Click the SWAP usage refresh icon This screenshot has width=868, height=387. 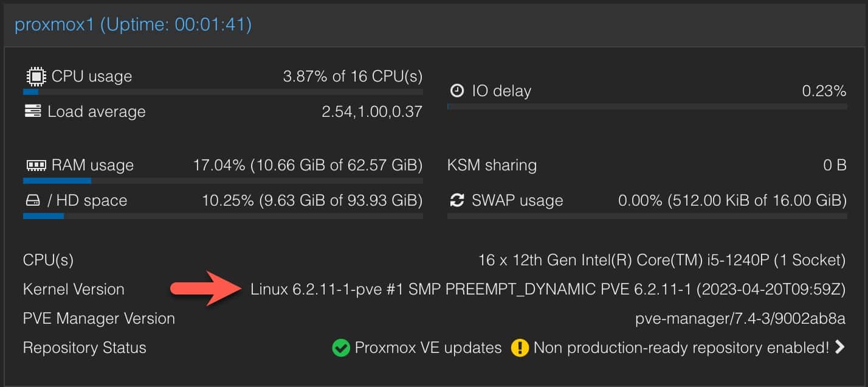coord(456,200)
